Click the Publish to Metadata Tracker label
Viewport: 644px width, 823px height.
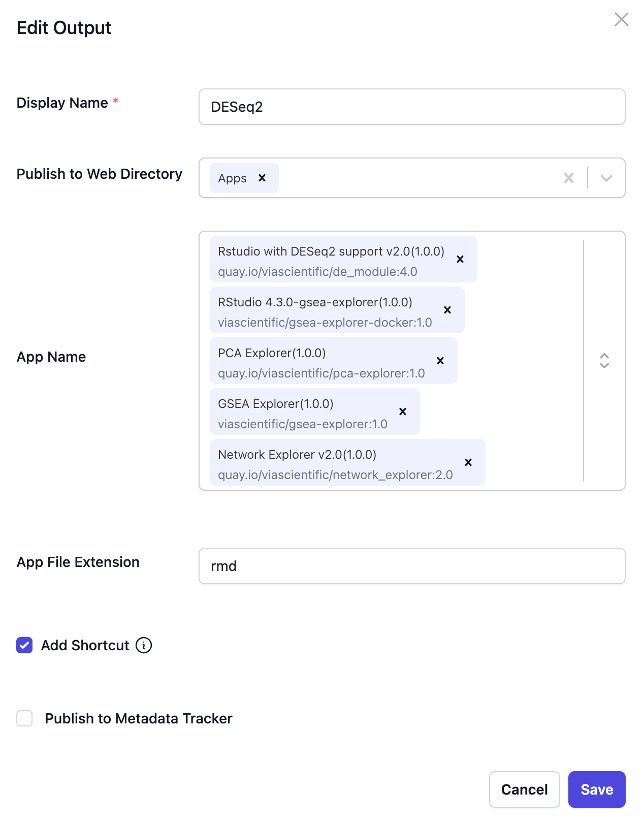coord(139,718)
